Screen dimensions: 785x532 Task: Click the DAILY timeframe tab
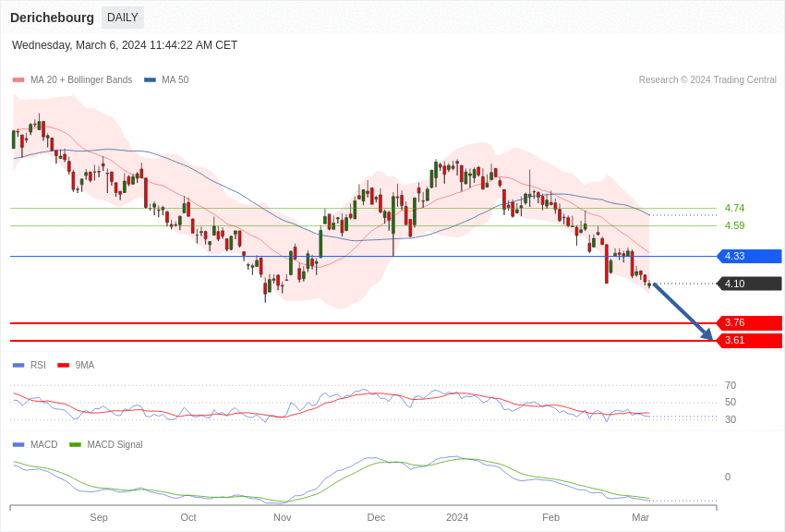(x=123, y=18)
